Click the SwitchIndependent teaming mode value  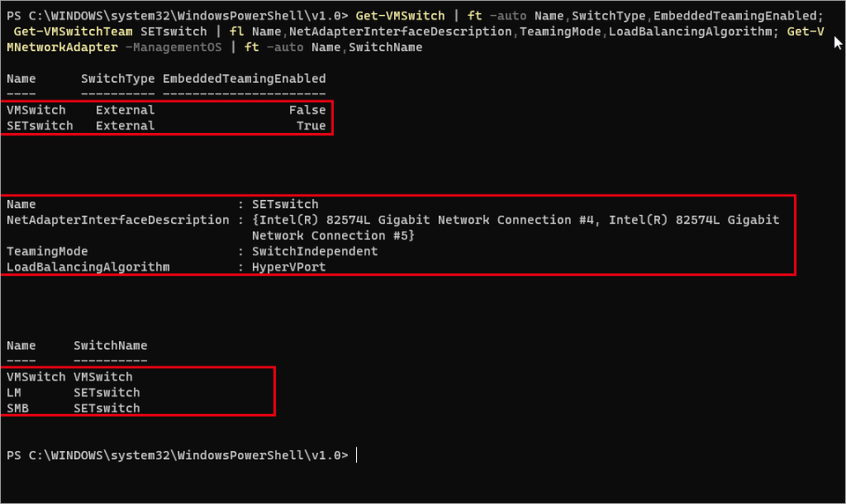pyautogui.click(x=315, y=251)
